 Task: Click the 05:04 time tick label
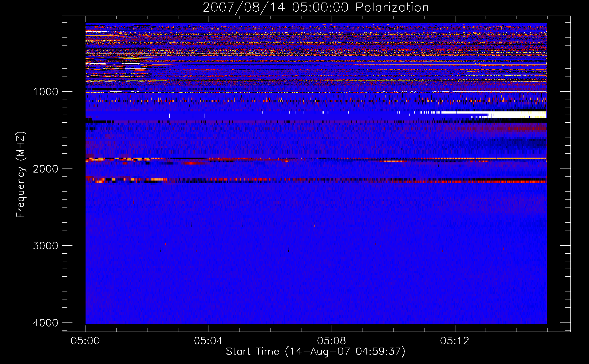click(208, 341)
